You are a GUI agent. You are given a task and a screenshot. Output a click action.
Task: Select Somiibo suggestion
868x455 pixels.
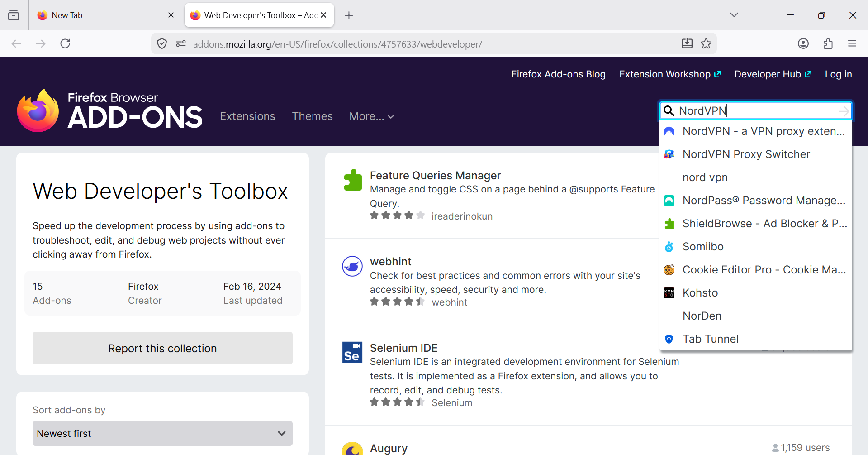tap(756, 247)
